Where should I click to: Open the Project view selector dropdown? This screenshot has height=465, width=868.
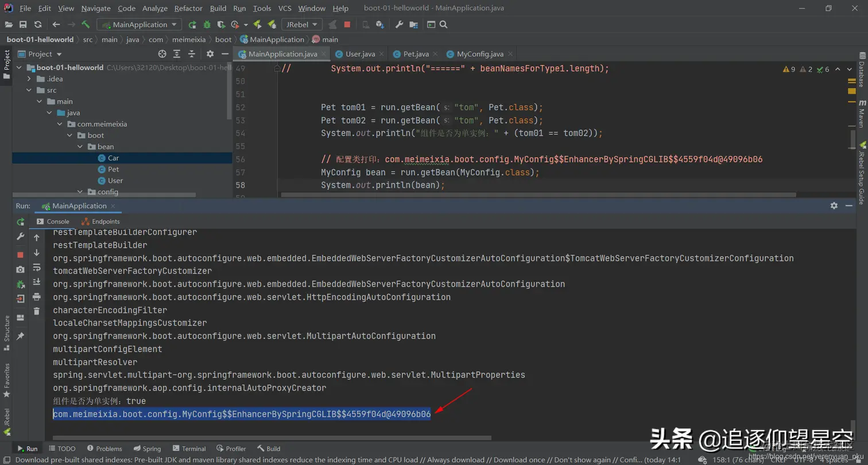click(40, 54)
